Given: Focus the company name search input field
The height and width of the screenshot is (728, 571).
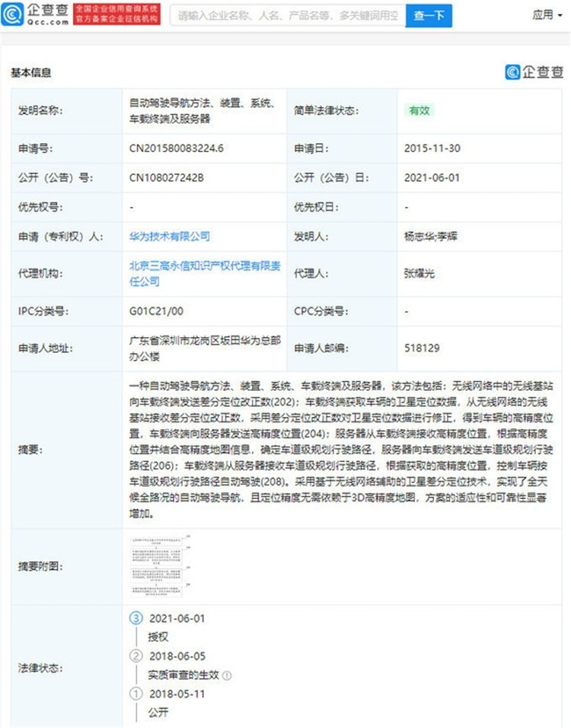Looking at the screenshot, I should pos(286,14).
